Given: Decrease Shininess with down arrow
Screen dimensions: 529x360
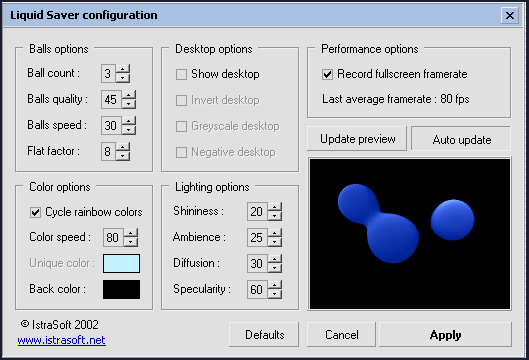Looking at the screenshot, I should (275, 216).
